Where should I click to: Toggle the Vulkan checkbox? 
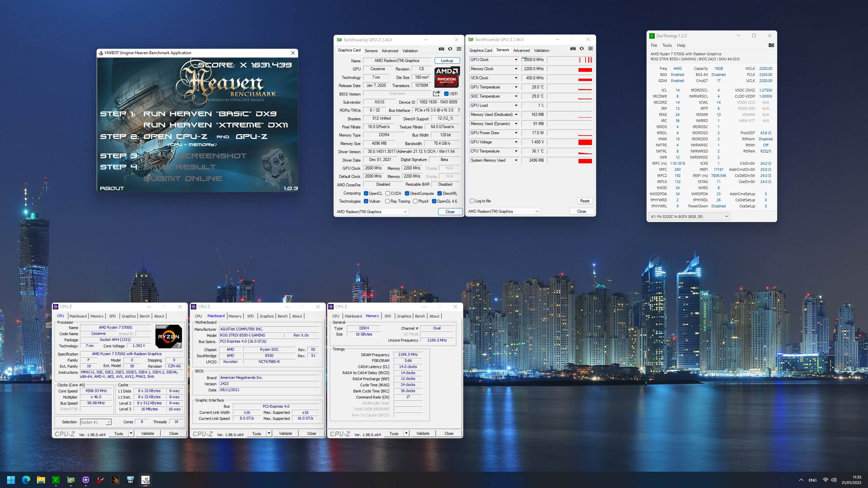(x=366, y=201)
